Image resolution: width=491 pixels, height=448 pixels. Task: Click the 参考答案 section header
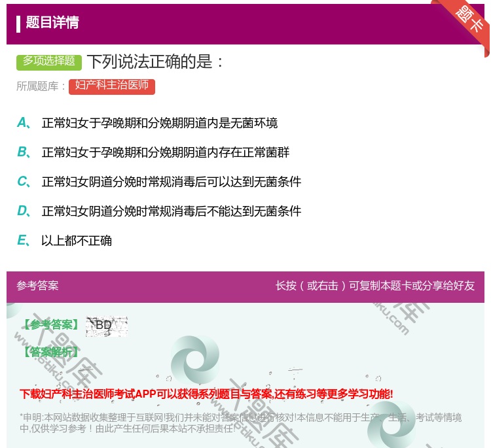click(x=37, y=285)
